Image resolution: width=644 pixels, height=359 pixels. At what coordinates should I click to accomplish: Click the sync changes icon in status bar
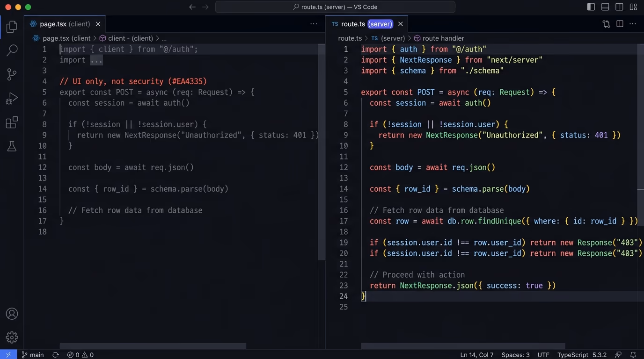pyautogui.click(x=55, y=355)
